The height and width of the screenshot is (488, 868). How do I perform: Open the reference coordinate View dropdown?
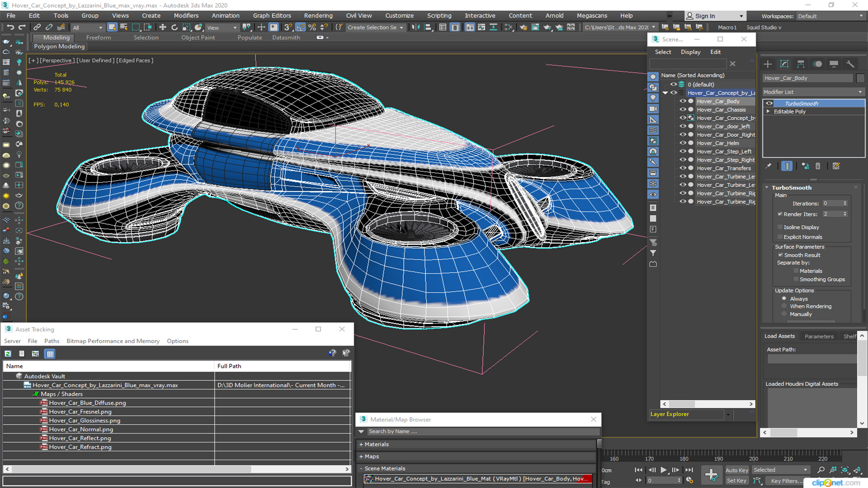[222, 28]
